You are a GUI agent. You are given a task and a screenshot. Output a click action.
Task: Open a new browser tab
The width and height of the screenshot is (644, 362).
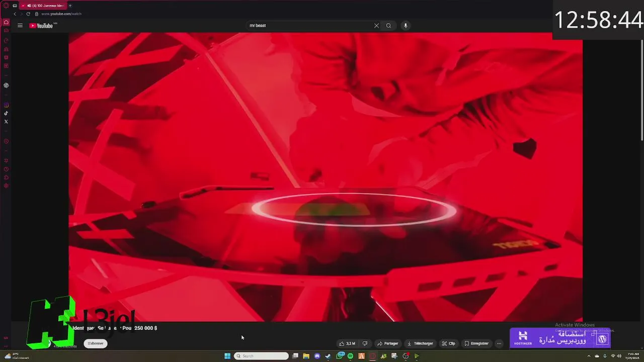click(70, 6)
